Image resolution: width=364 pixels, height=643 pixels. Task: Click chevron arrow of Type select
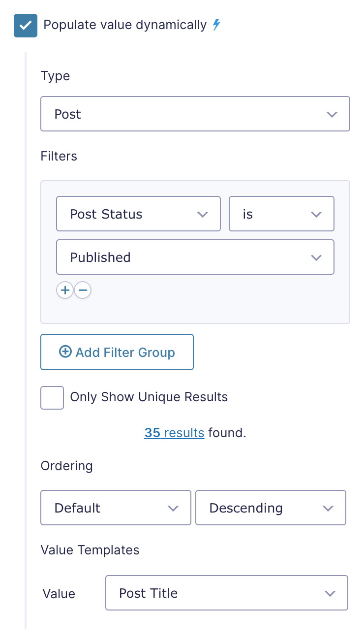[x=332, y=114]
